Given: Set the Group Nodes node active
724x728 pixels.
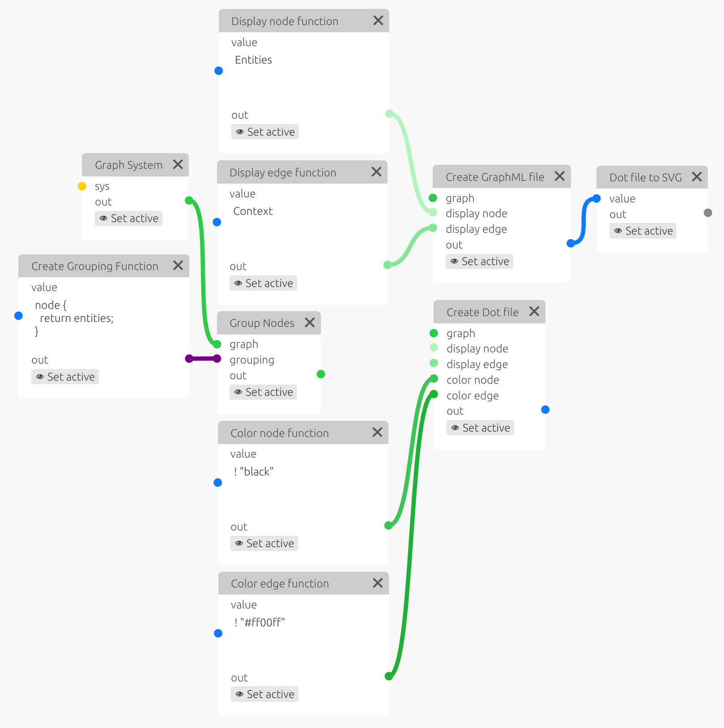Looking at the screenshot, I should coord(263,392).
